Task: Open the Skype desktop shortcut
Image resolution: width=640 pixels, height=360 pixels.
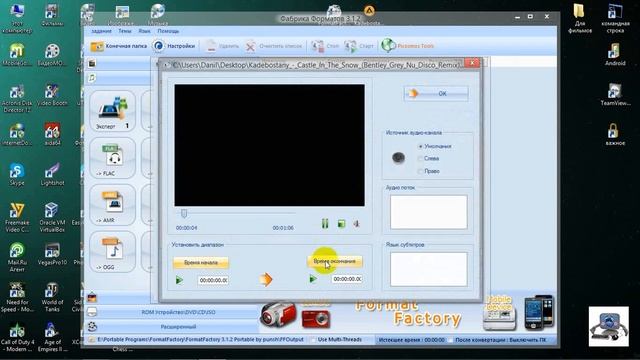Action: click(17, 175)
